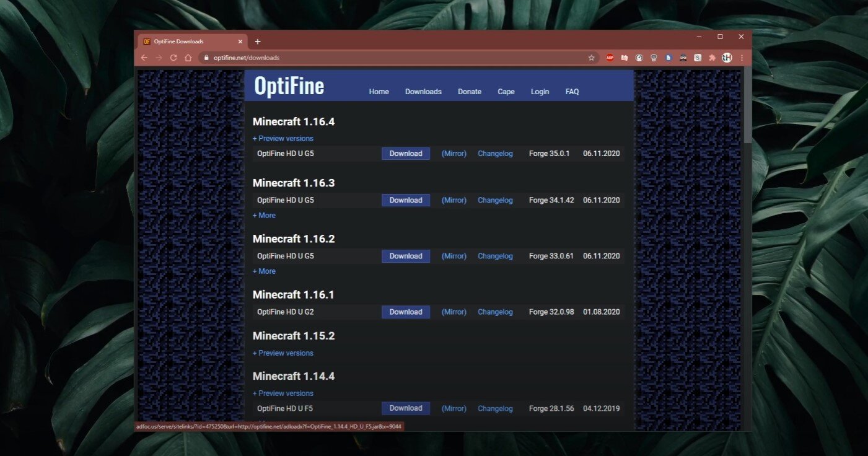This screenshot has width=868, height=456.
Task: Open the browser profile avatar
Action: point(727,58)
